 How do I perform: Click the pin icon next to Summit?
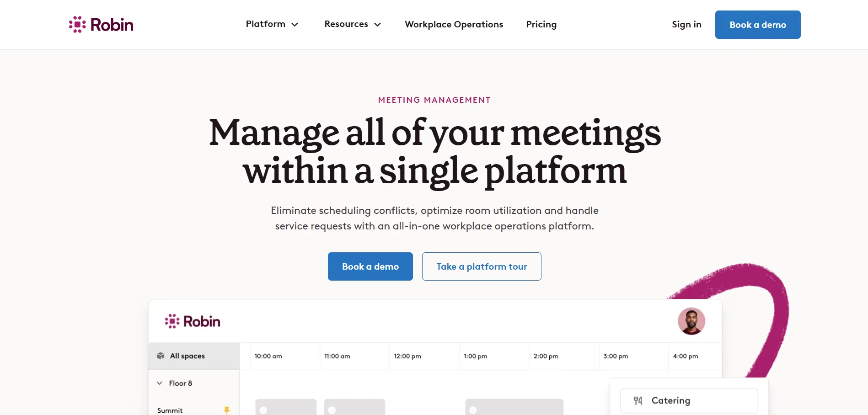(x=227, y=410)
